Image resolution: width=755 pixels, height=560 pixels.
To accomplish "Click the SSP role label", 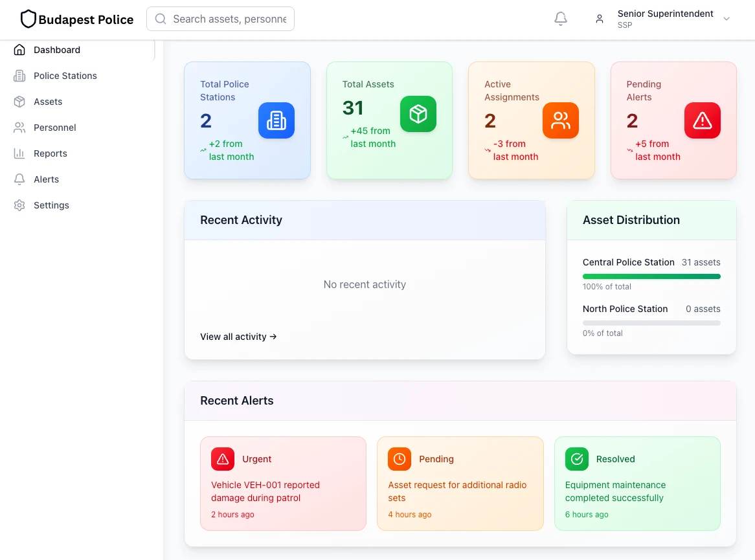I will (624, 25).
